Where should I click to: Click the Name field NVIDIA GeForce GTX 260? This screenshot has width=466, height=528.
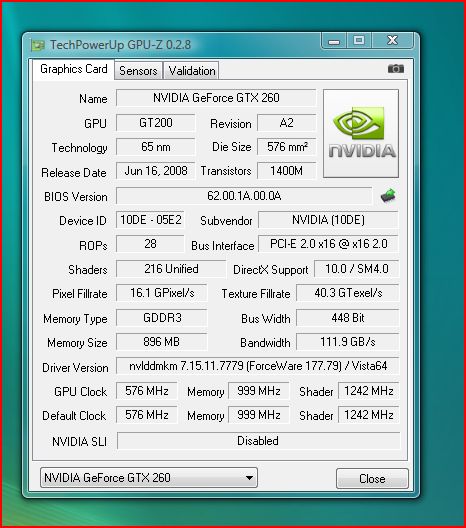coord(216,98)
